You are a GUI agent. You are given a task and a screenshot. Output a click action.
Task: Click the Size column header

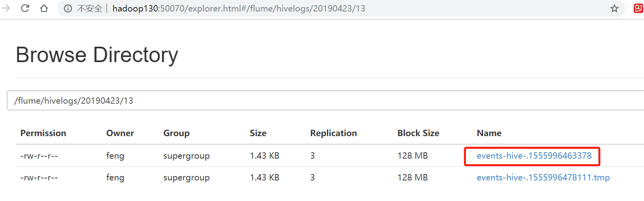click(x=258, y=133)
